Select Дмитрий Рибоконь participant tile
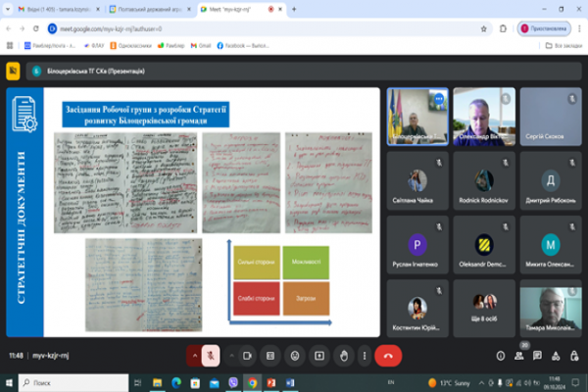The height and width of the screenshot is (392, 588). pos(551,180)
